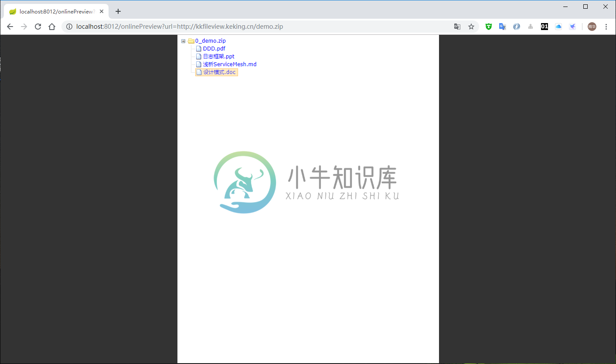Click the file icon beside 浅析ServiceMesh.md
616x364 pixels.
tap(199, 64)
